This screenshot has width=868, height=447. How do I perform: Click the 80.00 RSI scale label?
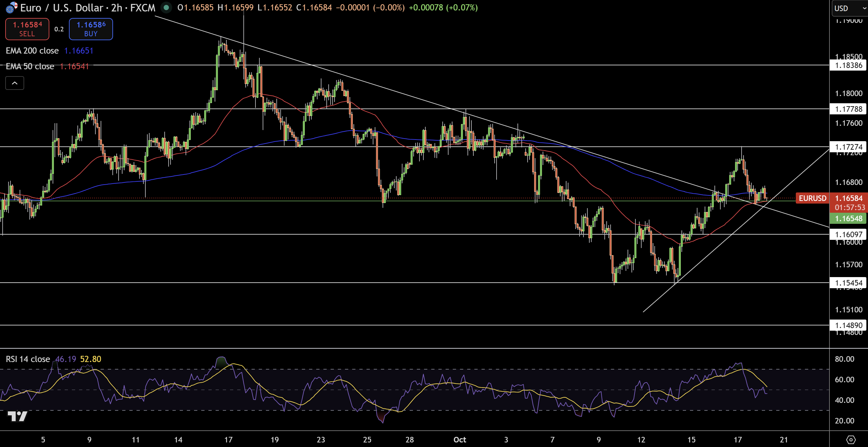point(844,359)
